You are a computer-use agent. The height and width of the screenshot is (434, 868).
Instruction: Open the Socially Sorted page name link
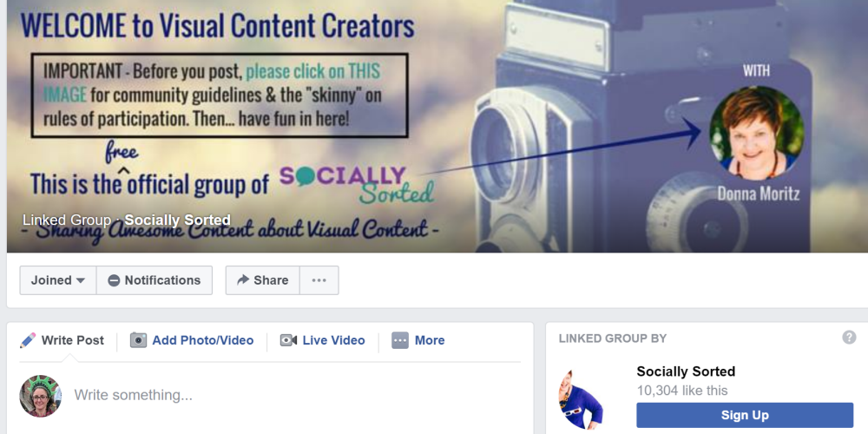(686, 372)
